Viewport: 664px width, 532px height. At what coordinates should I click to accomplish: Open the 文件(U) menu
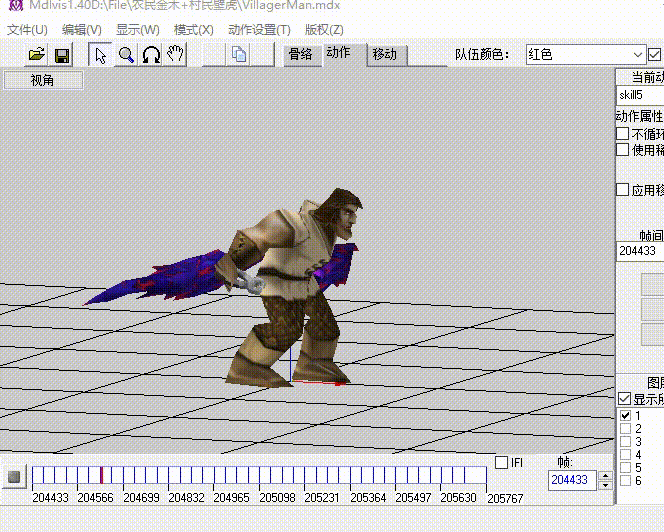(28, 30)
